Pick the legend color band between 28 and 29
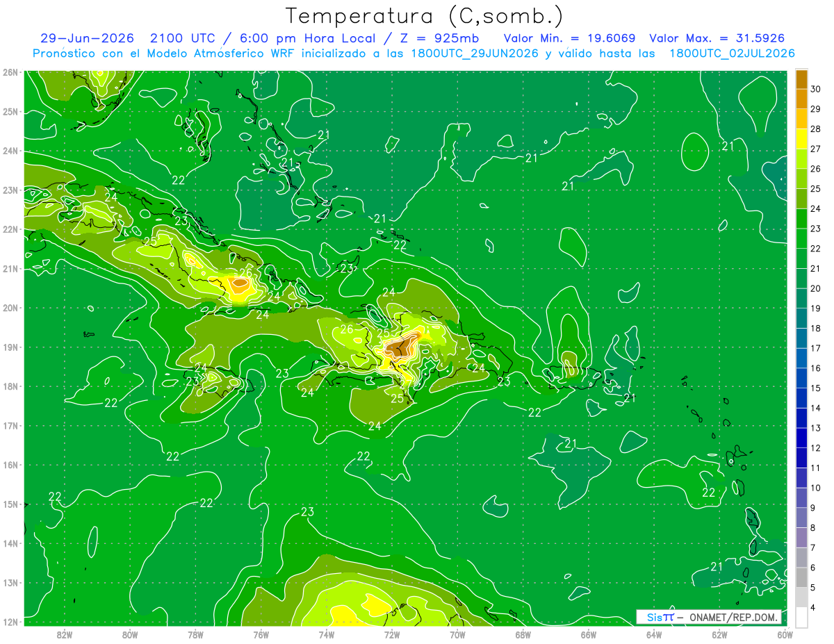This screenshot has width=834, height=644. point(801,119)
